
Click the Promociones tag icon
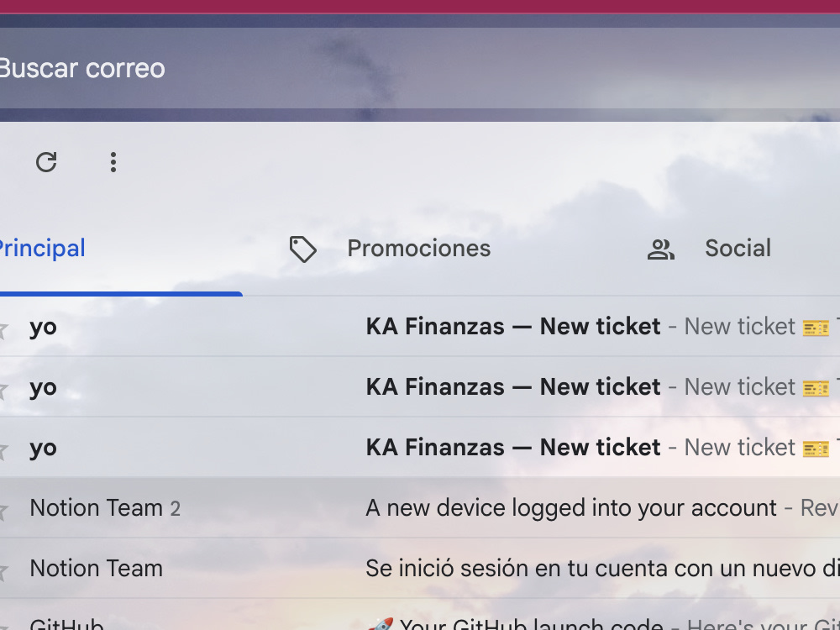point(302,249)
